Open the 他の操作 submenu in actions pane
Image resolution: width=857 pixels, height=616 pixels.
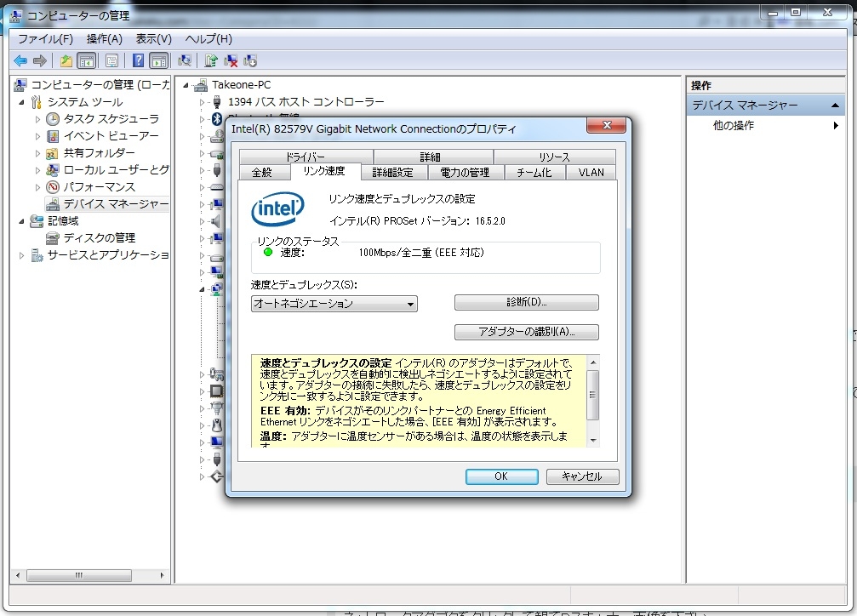[x=766, y=126]
